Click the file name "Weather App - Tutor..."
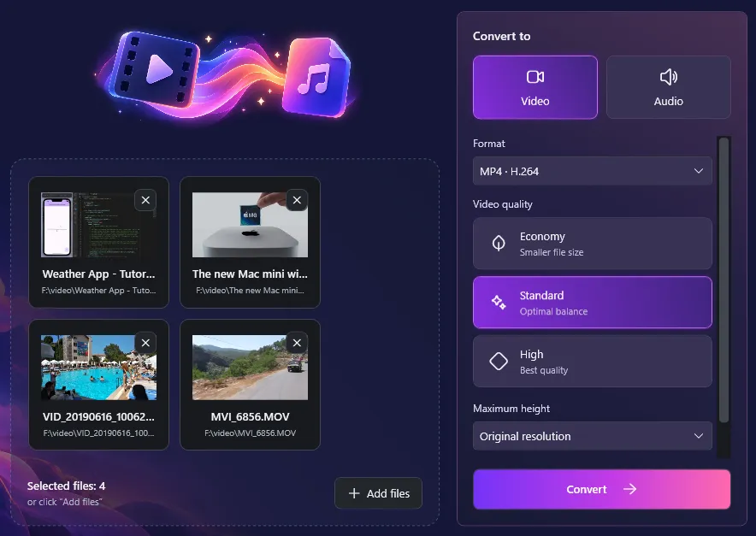 pyautogui.click(x=99, y=274)
